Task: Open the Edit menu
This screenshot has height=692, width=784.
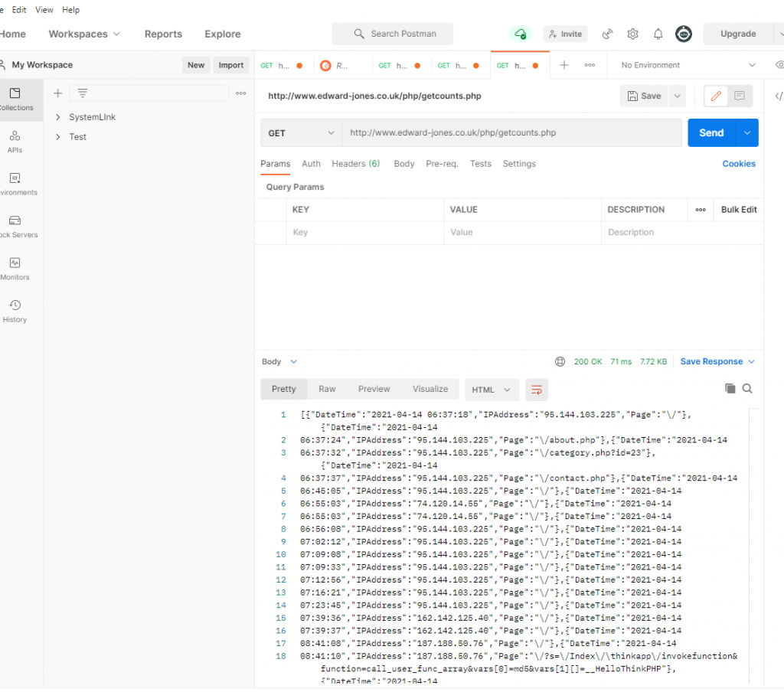Action: click(x=19, y=9)
